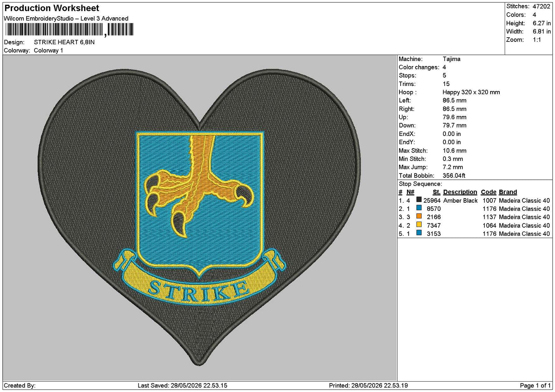Screen dimensions: 555x392
Task: Click the 'Brand' column header
Action: 508,192
